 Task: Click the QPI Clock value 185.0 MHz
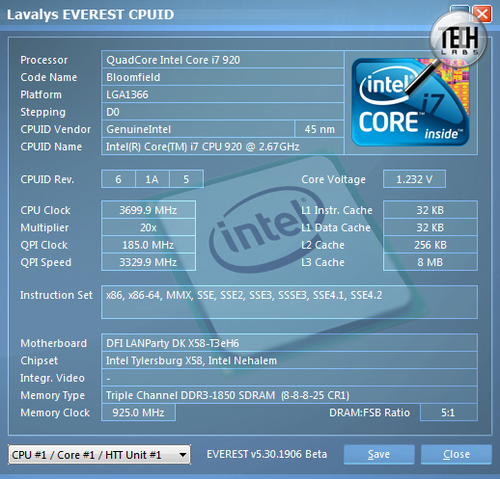[x=148, y=245]
